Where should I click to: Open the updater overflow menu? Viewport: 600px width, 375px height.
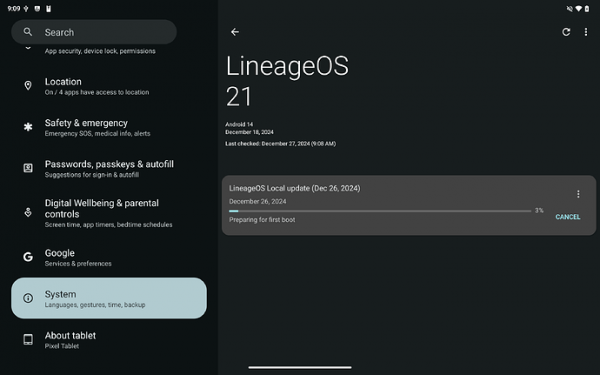click(x=585, y=32)
